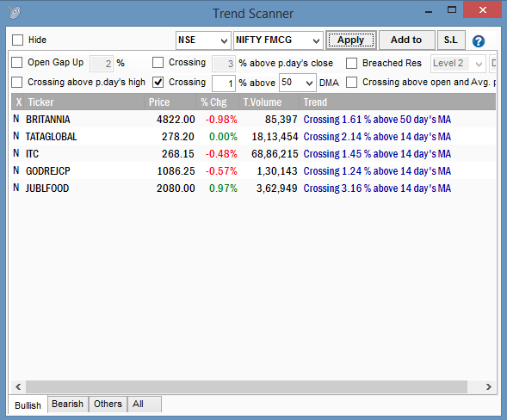
Task: Switch to the Others tab
Action: point(108,404)
